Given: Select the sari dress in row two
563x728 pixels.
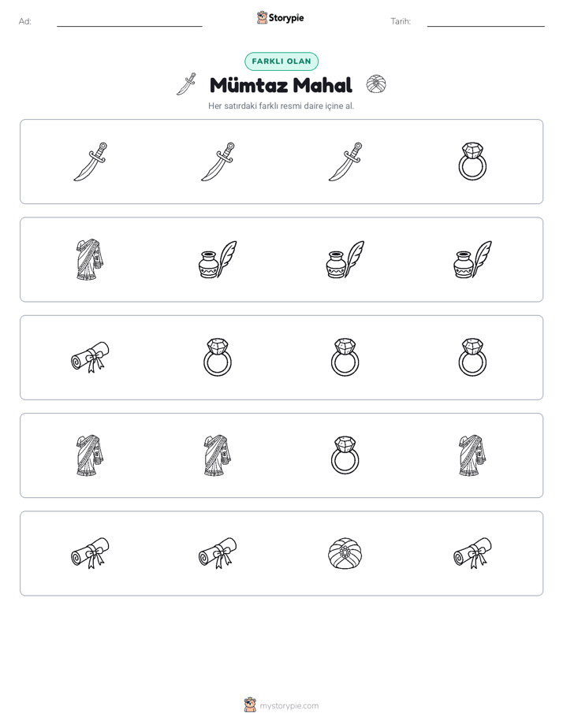Looking at the screenshot, I should point(90,259).
